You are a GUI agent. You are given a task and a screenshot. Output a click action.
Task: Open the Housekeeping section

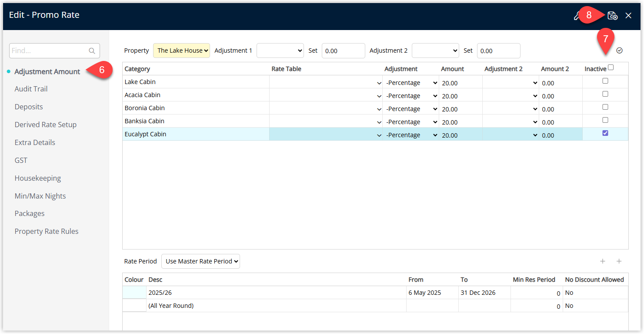[x=38, y=178]
